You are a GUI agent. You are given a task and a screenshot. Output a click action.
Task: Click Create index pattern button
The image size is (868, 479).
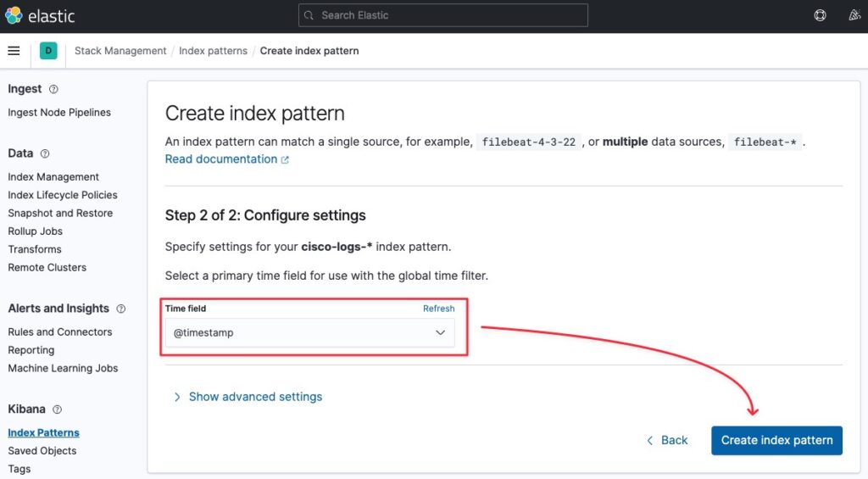tap(776, 440)
